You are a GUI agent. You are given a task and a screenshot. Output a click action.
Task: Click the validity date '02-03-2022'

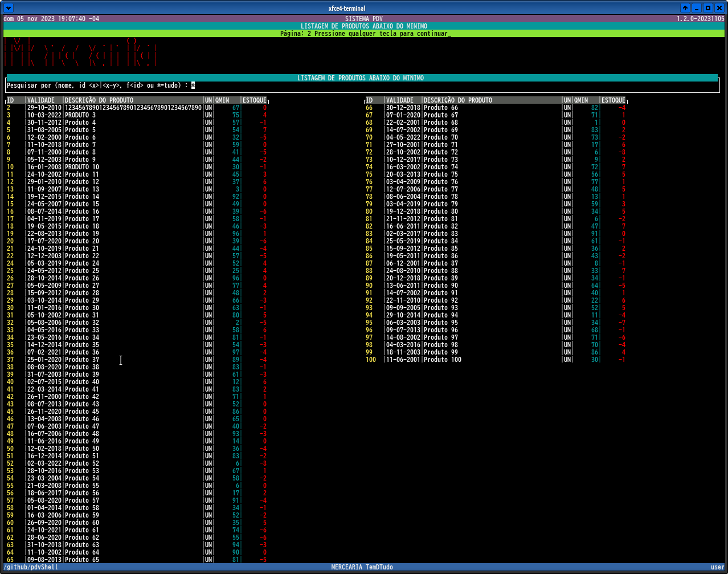click(x=44, y=463)
